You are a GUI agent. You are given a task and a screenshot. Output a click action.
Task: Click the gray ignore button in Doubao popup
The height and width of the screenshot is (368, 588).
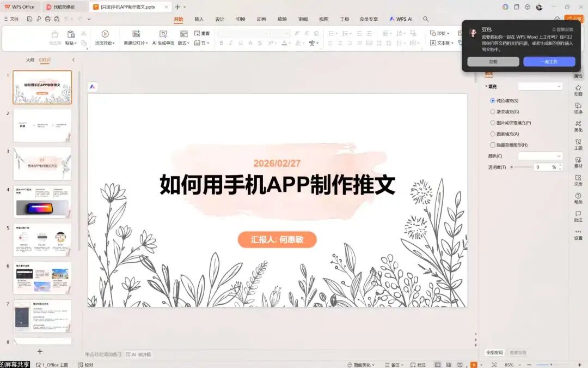tap(493, 62)
